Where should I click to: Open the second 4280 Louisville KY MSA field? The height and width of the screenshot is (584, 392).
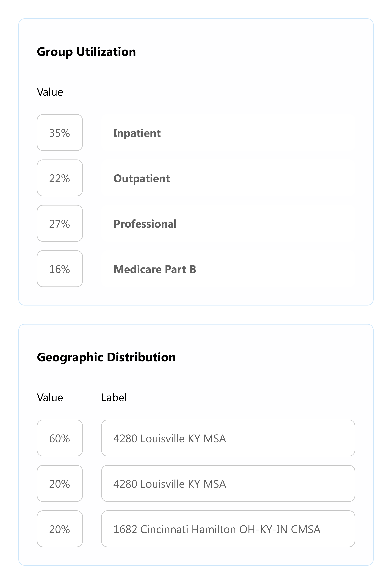point(228,484)
